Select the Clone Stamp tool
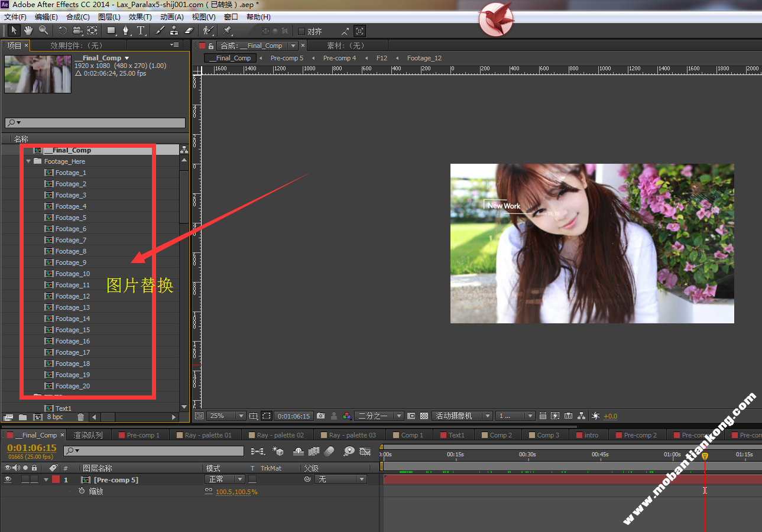 click(174, 30)
